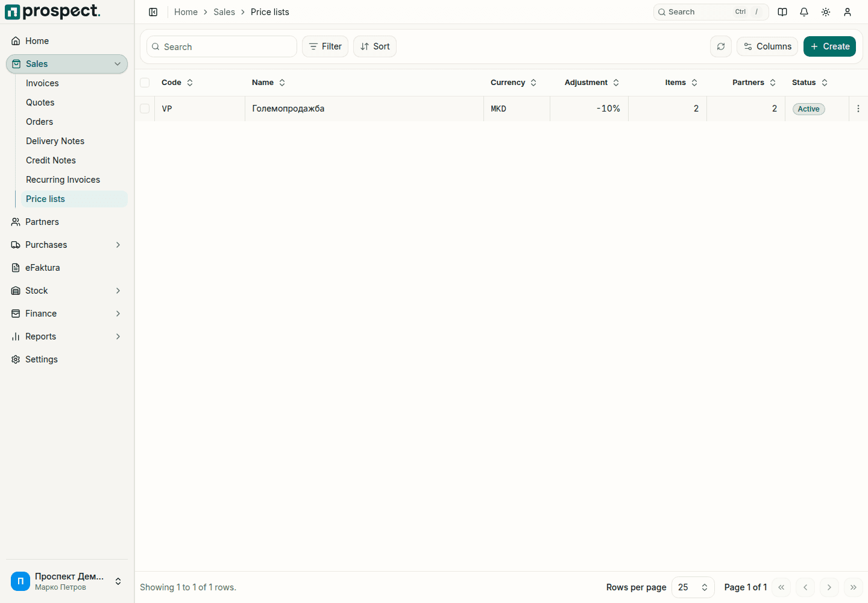Switch theme with the sun icon

pos(826,12)
